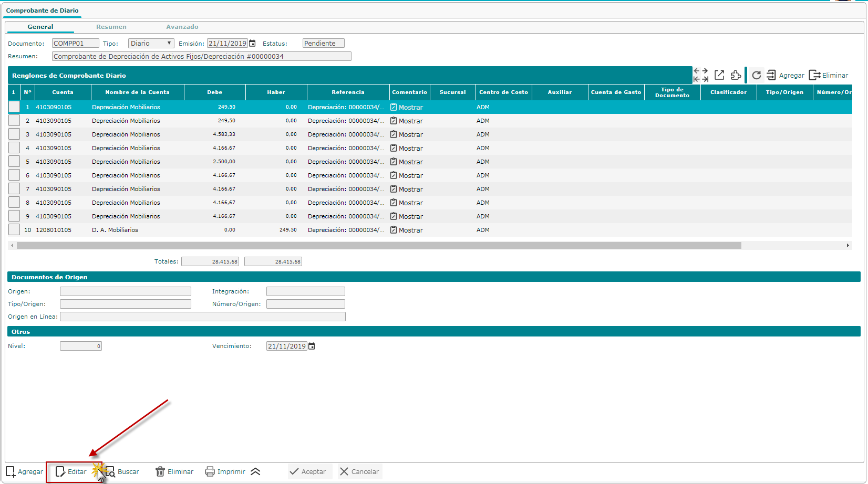Open the Vencimiento date calendar icon
The height and width of the screenshot is (484, 868).
pyautogui.click(x=312, y=346)
